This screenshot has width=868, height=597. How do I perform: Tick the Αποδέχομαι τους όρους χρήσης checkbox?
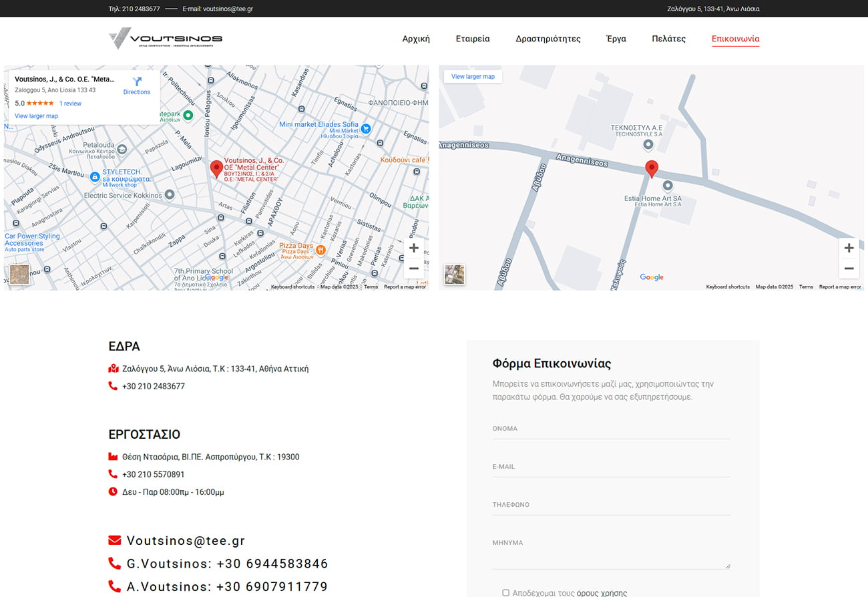point(505,592)
